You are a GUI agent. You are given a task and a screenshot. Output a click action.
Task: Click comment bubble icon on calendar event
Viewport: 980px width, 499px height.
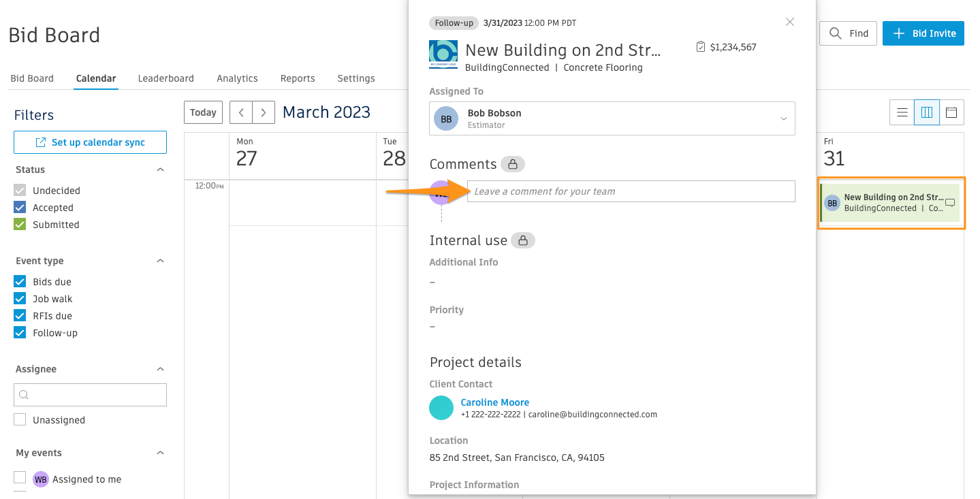click(950, 203)
